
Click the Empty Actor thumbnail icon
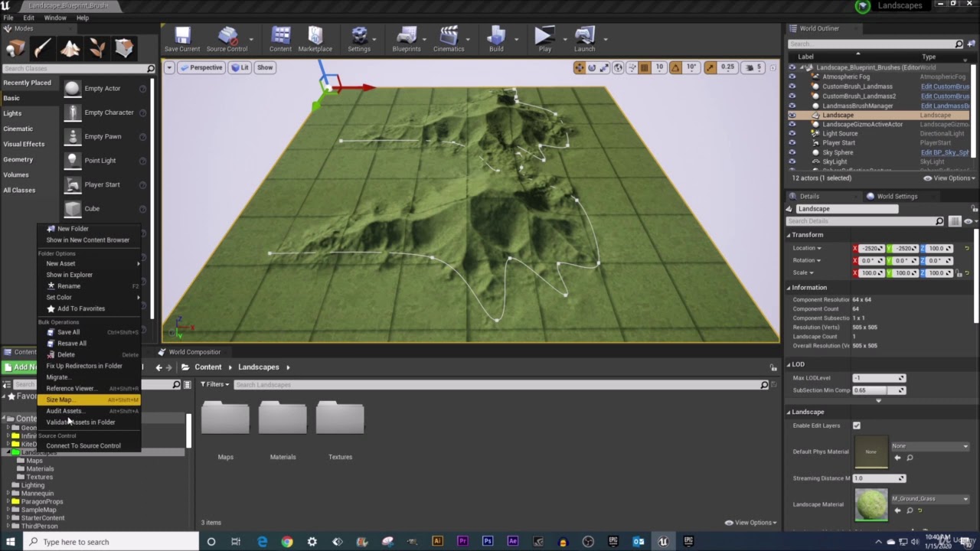pos(72,89)
